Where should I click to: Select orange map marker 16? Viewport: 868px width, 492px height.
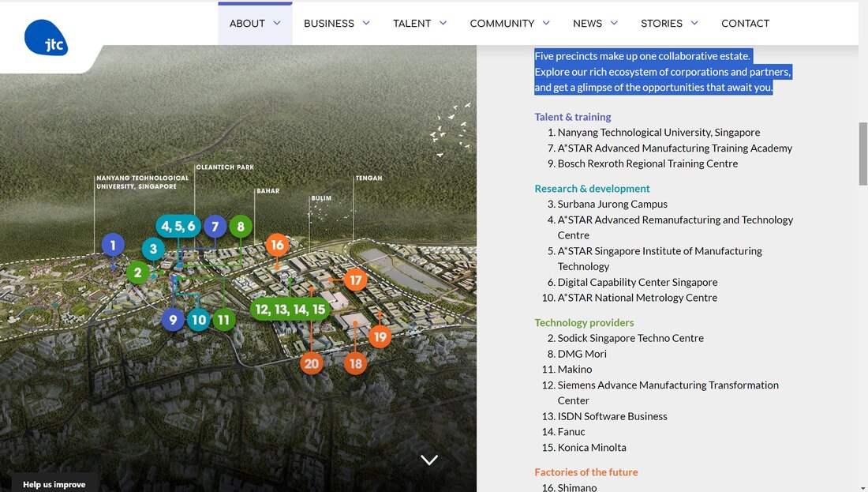click(277, 245)
